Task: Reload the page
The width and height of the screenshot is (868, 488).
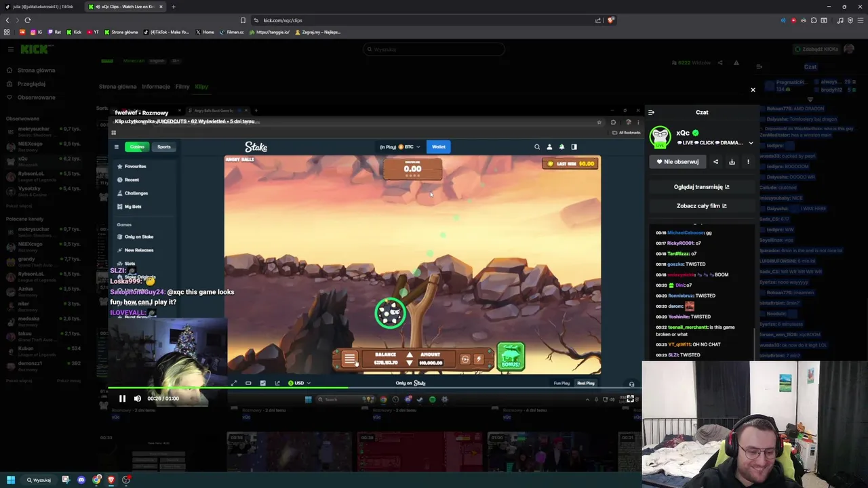Action: 28,20
